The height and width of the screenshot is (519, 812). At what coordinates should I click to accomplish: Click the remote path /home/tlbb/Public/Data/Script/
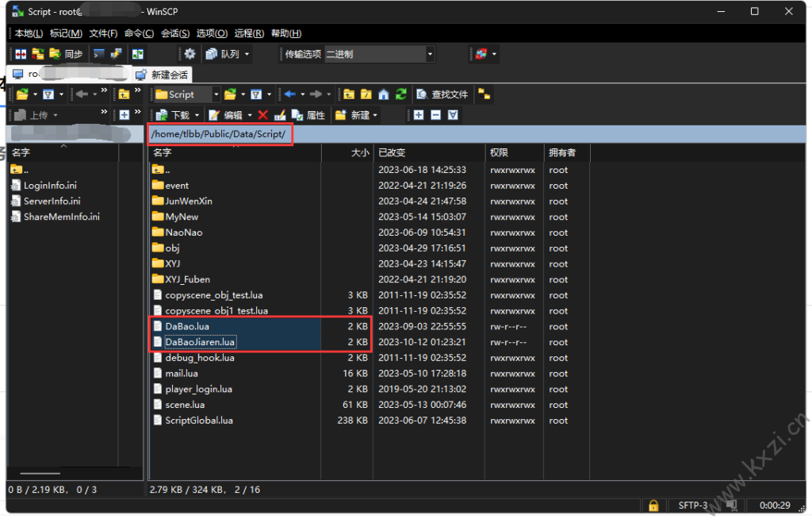(x=218, y=134)
